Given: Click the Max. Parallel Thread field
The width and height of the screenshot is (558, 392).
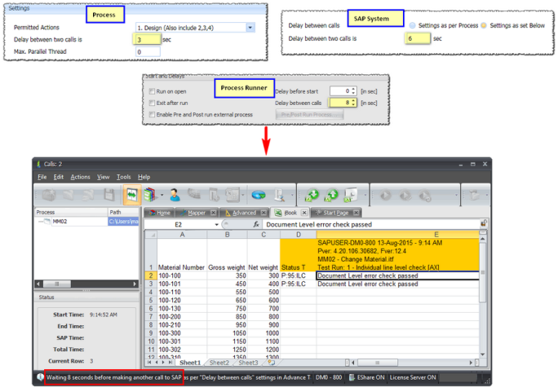Looking at the screenshot, I should (148, 51).
